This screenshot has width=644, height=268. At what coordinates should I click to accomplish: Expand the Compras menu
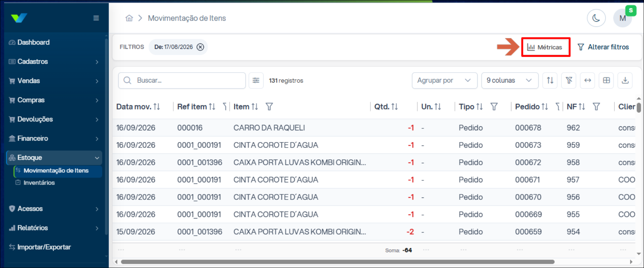[54, 100]
